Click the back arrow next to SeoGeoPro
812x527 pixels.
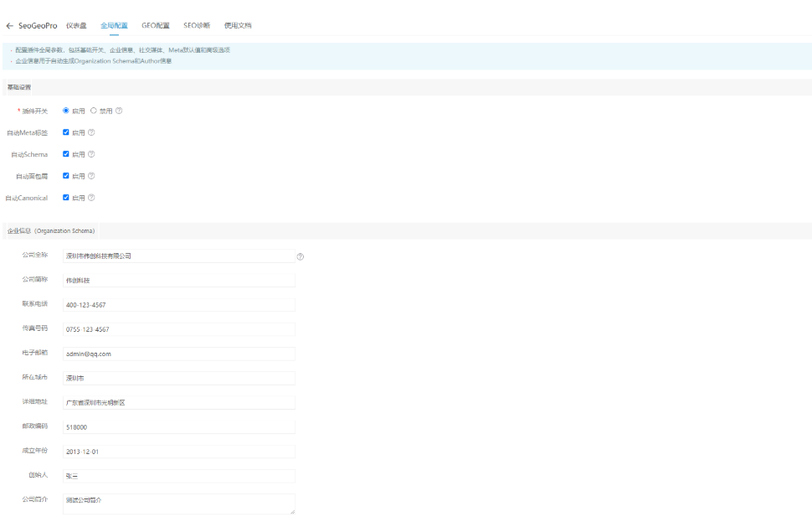click(9, 26)
